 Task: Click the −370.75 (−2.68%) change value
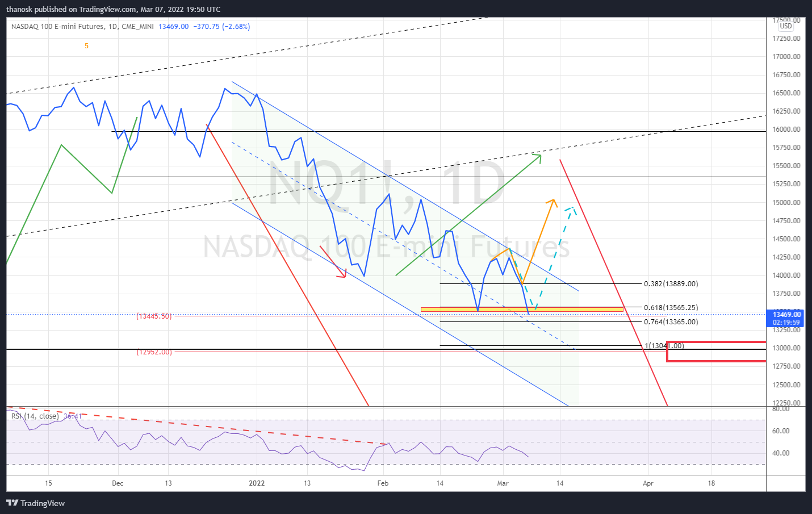tap(221, 27)
